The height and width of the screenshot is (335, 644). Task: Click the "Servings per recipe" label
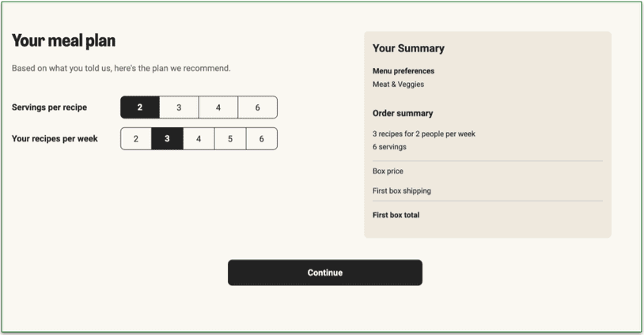pos(49,107)
